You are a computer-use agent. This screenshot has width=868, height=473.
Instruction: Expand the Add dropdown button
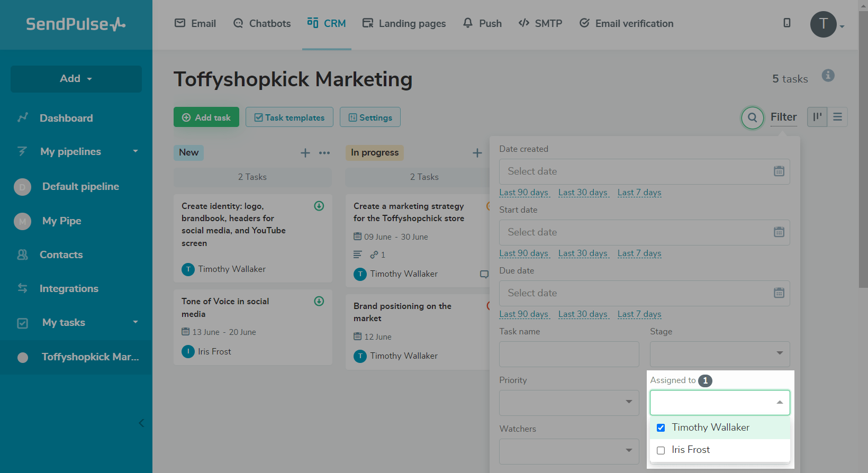point(76,79)
